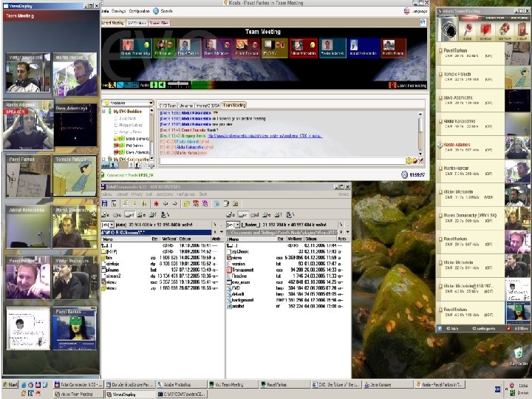Image resolution: width=532 pixels, height=399 pixels.
Task: Toggle the clock marker beside Rasto Adamec
Action: (x=440, y=145)
